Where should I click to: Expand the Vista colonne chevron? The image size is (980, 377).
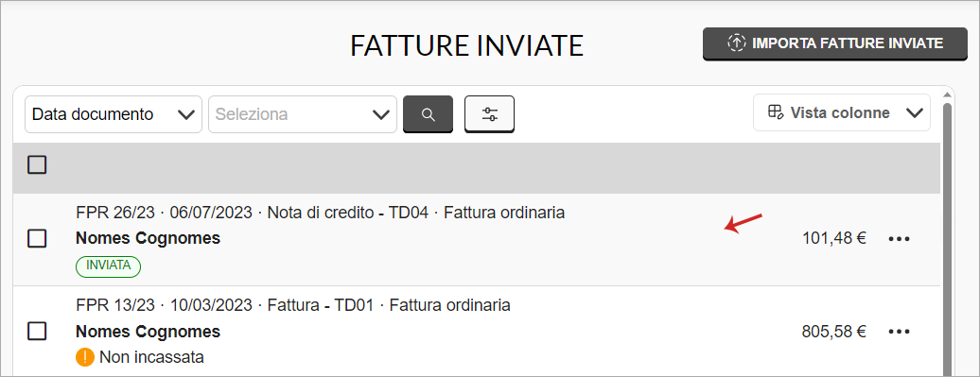(x=914, y=113)
